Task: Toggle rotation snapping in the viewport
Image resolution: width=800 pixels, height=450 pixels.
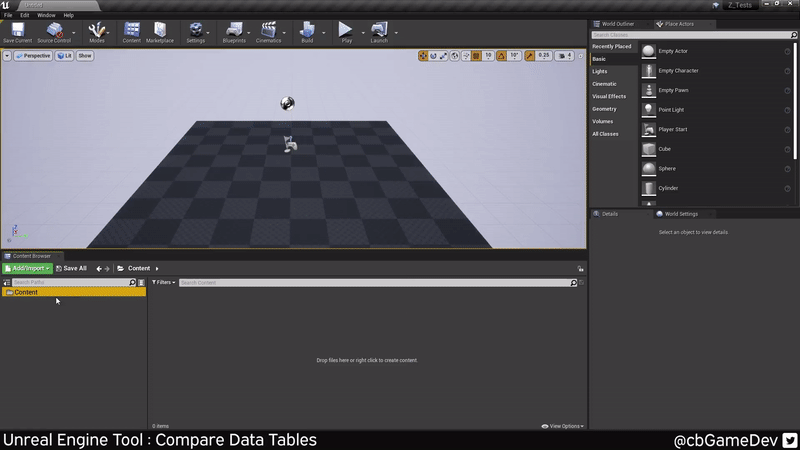Action: [x=502, y=56]
